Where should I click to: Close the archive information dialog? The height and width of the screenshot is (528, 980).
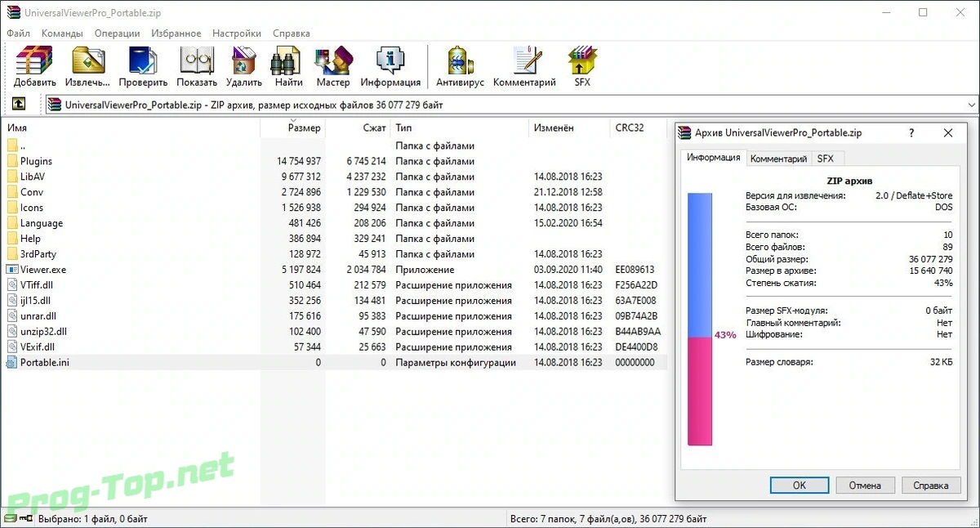[x=948, y=132]
